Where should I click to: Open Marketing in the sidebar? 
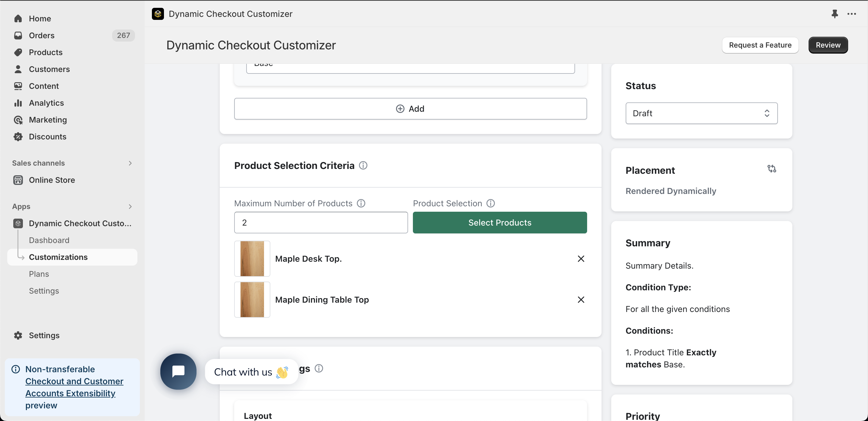pos(48,120)
